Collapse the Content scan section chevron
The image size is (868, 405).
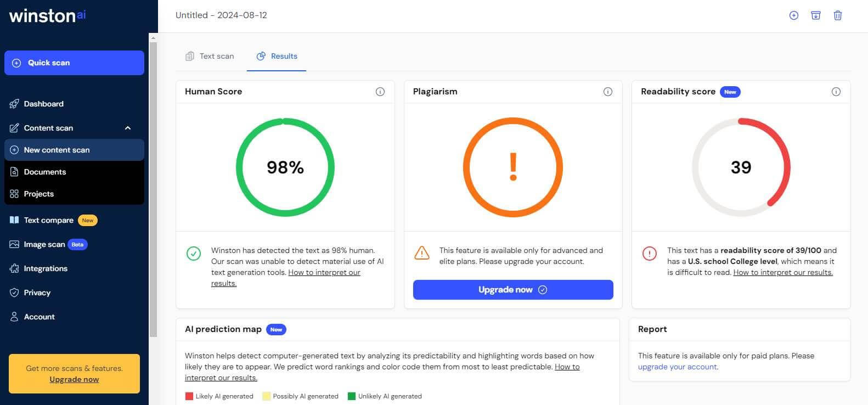pos(128,128)
